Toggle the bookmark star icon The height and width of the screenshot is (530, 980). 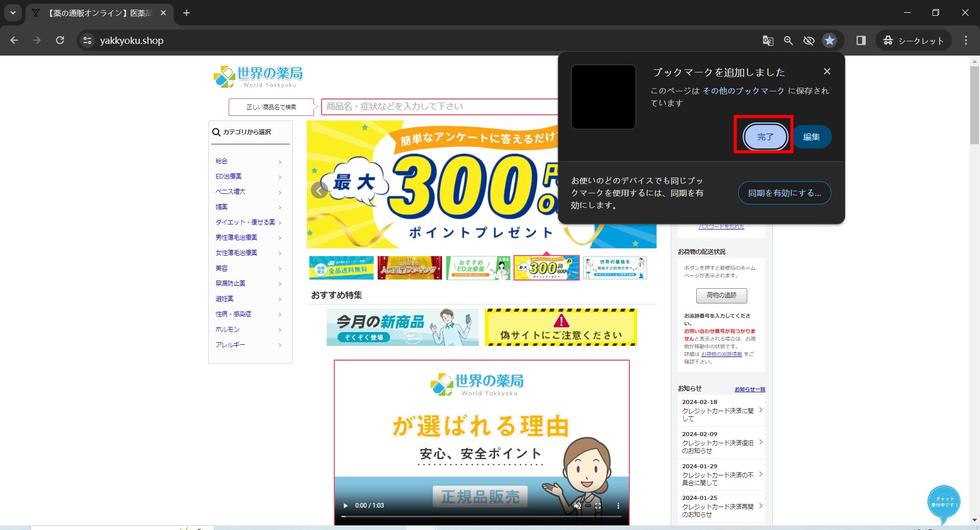click(829, 40)
